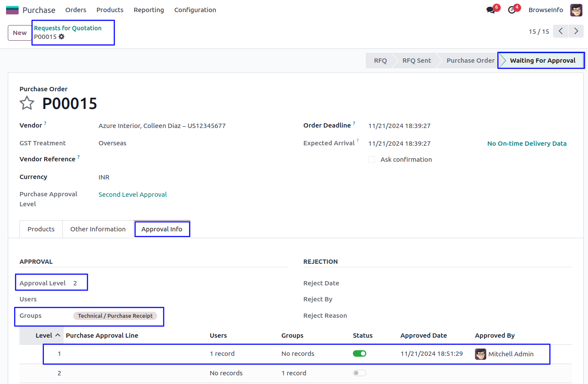Screen dimensions: 588x384
Task: Toggle the level 2 approval status switch
Action: coord(359,373)
